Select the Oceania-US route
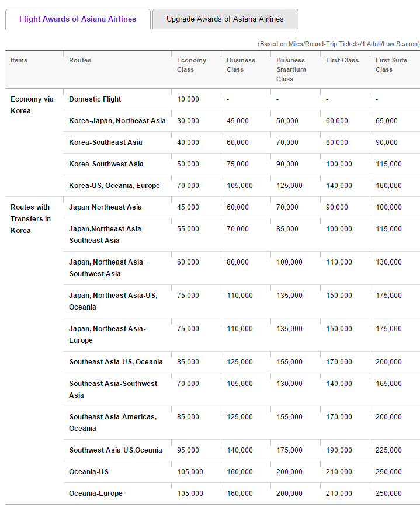 [x=89, y=472]
